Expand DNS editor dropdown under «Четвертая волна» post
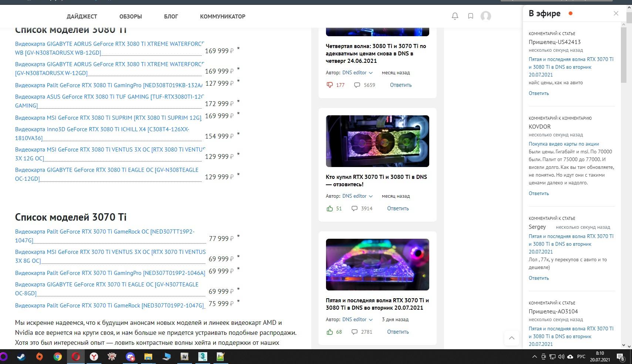 (x=371, y=73)
